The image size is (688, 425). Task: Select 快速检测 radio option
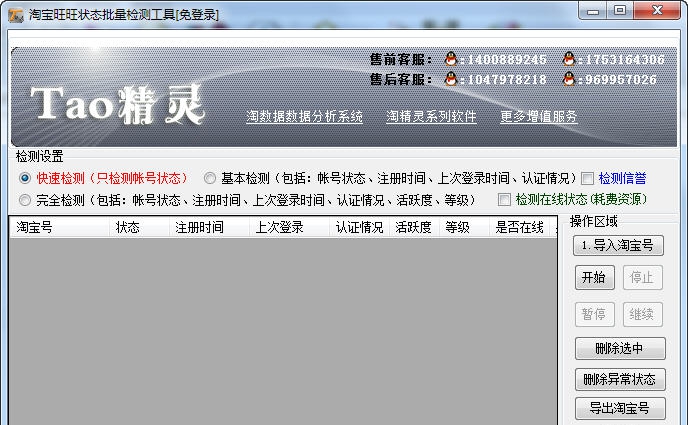point(25,178)
